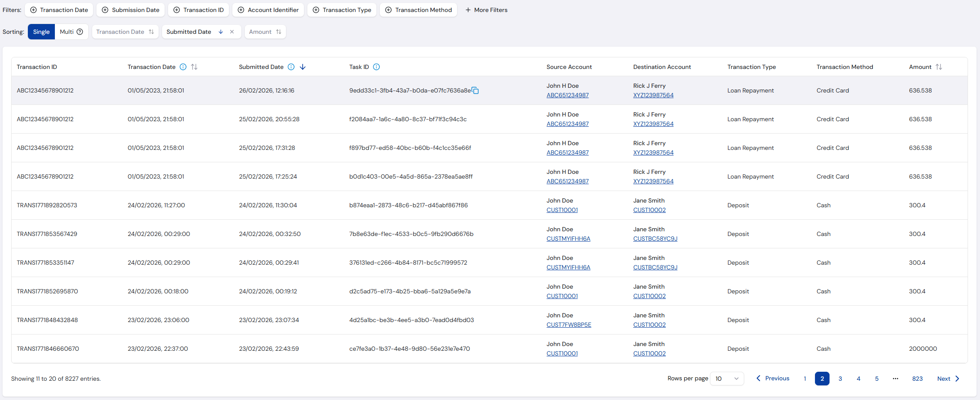Jump to last page 823
Screen dimensions: 980x400
[917, 379]
